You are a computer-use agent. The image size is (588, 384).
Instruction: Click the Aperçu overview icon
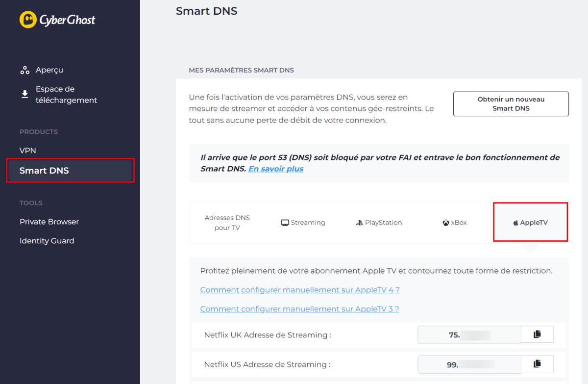click(x=25, y=70)
